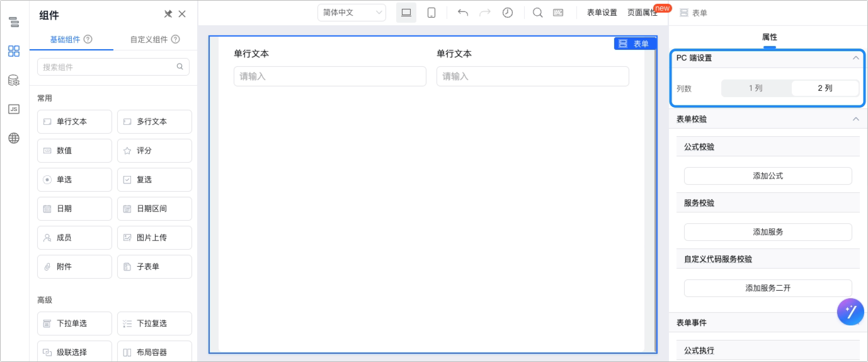Click the magnifier search icon in toolbar
868x362 pixels.
coord(538,13)
